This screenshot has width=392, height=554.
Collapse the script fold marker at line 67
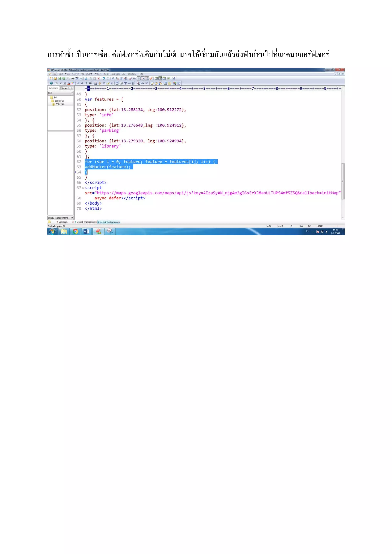coord(83,188)
